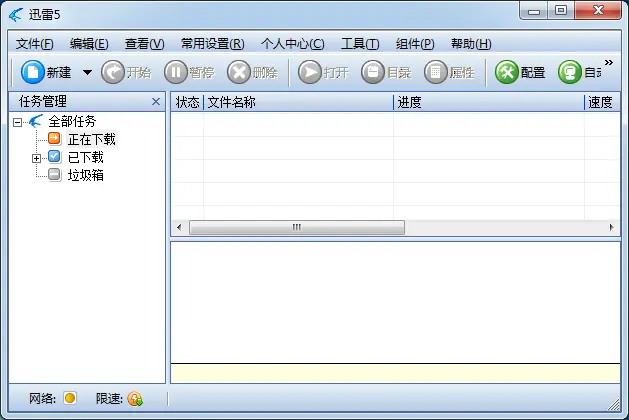Collapse the 全部任务 tree node

coord(18,121)
